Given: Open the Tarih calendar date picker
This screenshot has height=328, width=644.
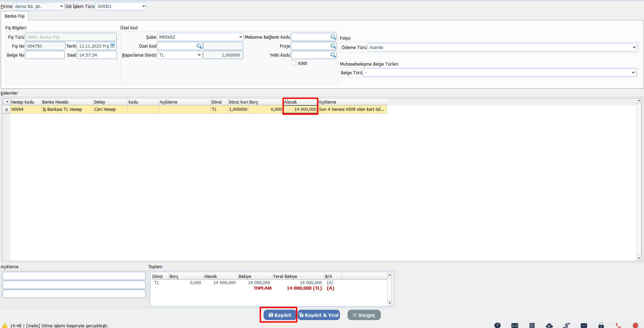Looking at the screenshot, I should 113,46.
